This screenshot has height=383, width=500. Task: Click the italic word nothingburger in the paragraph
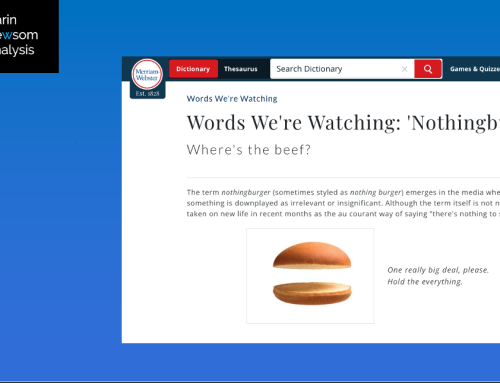click(x=246, y=193)
